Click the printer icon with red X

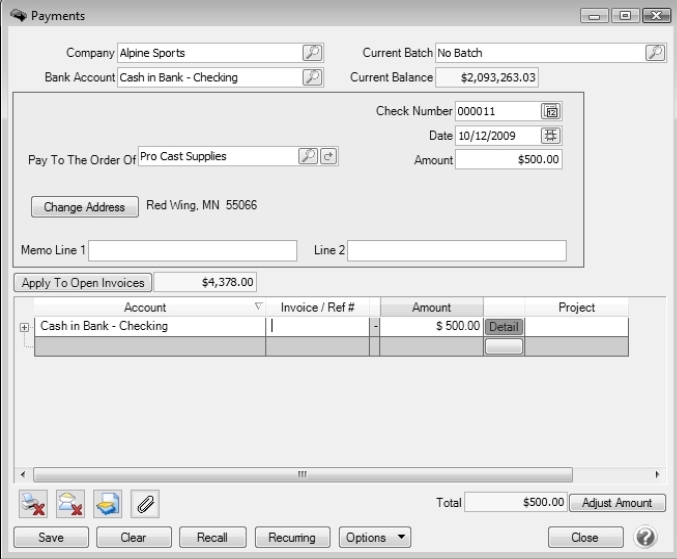[x=33, y=504]
